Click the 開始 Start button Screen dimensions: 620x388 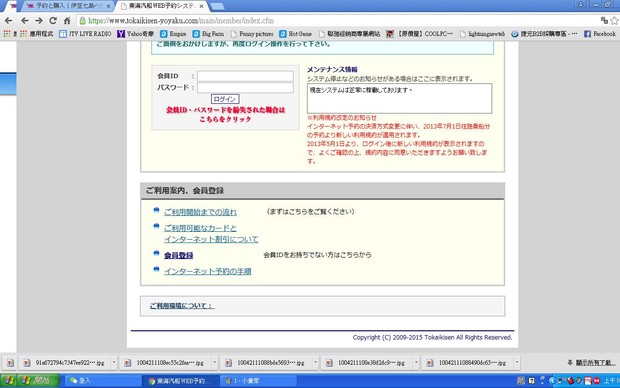(39, 381)
